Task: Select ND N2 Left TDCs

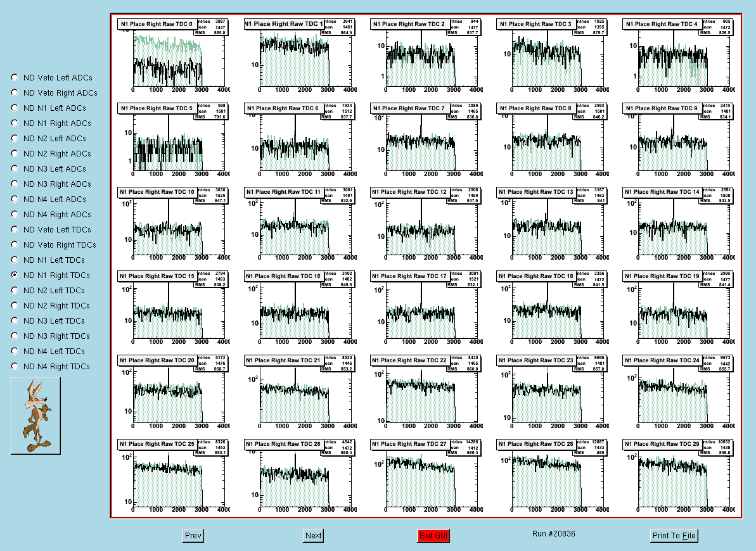Action: [x=15, y=289]
